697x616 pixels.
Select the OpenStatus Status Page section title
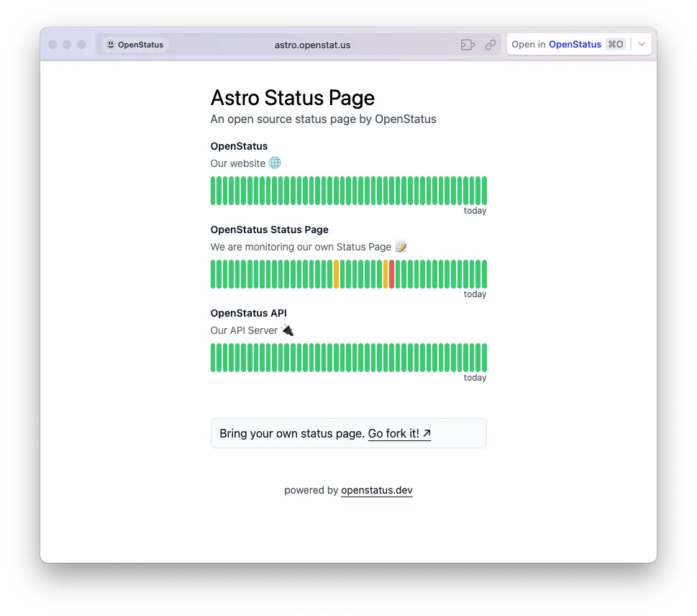coord(269,230)
